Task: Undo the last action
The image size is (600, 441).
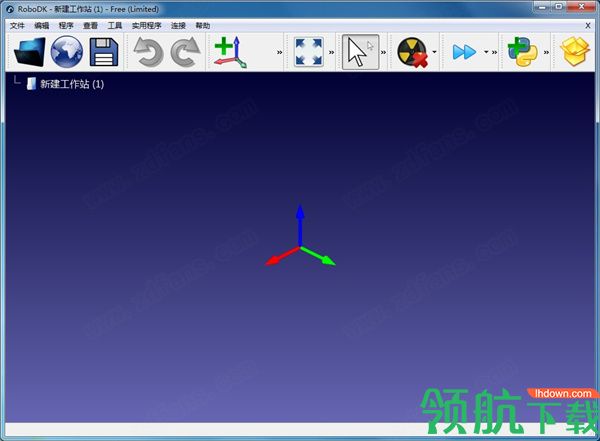Action: (148, 52)
